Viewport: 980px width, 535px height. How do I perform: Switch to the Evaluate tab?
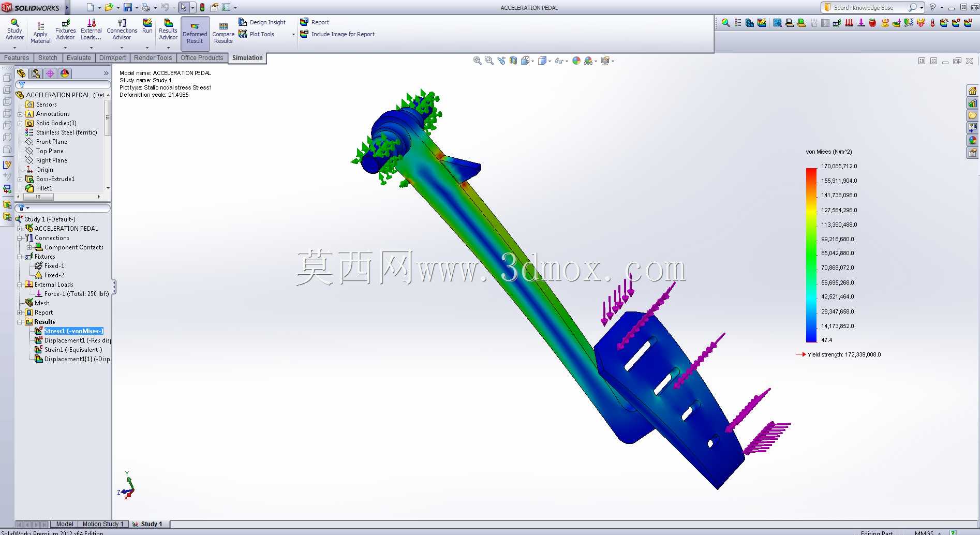pyautogui.click(x=79, y=58)
